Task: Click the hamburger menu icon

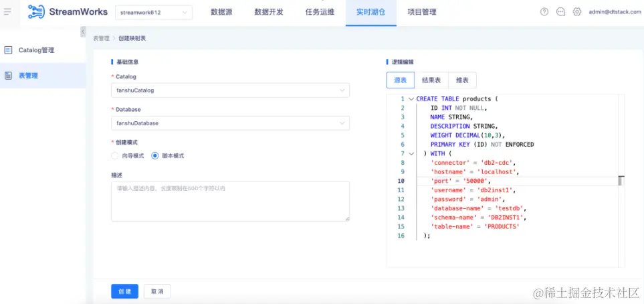Action: tap(7, 11)
